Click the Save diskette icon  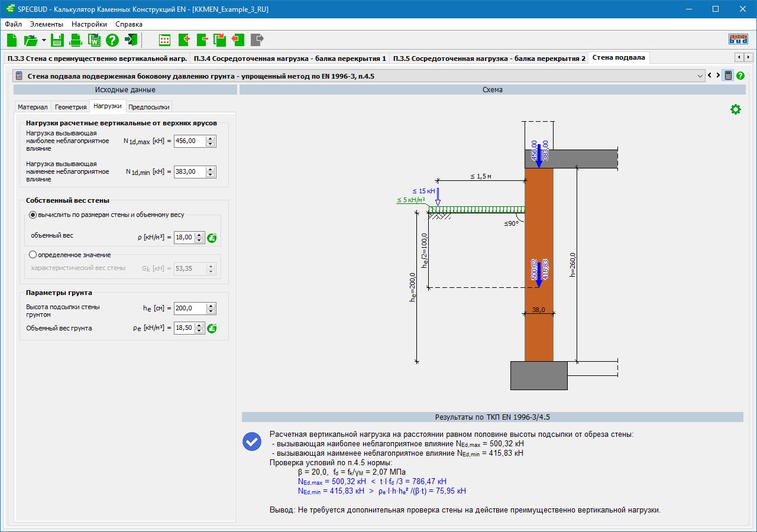pyautogui.click(x=57, y=40)
